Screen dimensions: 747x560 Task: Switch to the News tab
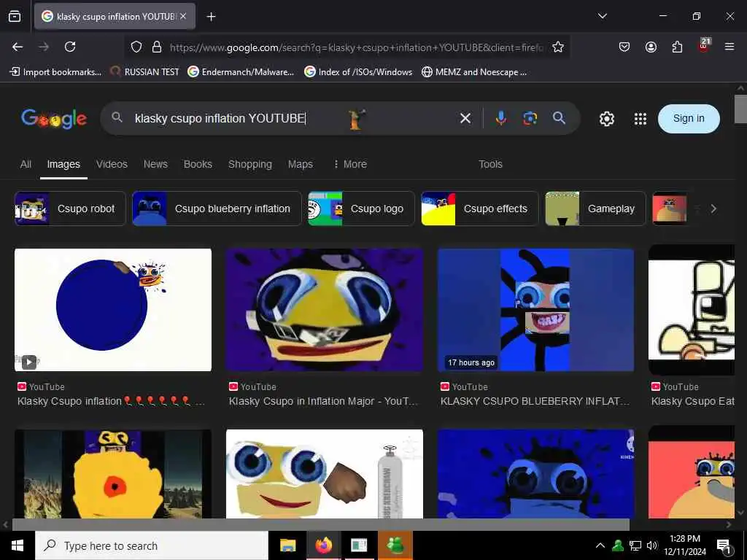(x=155, y=164)
